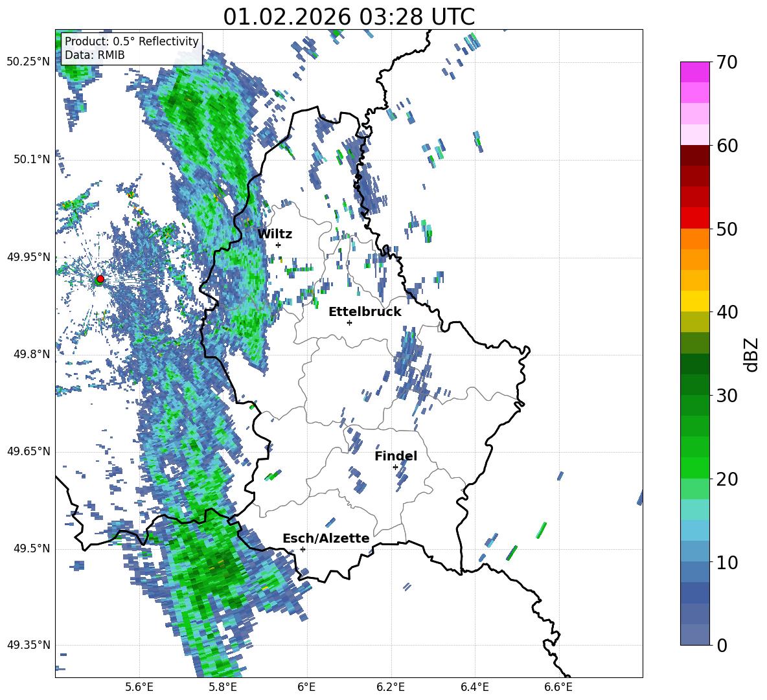Click the Wiltz station cross marker
Image resolution: width=767 pixels, height=700 pixels.
coord(279,245)
